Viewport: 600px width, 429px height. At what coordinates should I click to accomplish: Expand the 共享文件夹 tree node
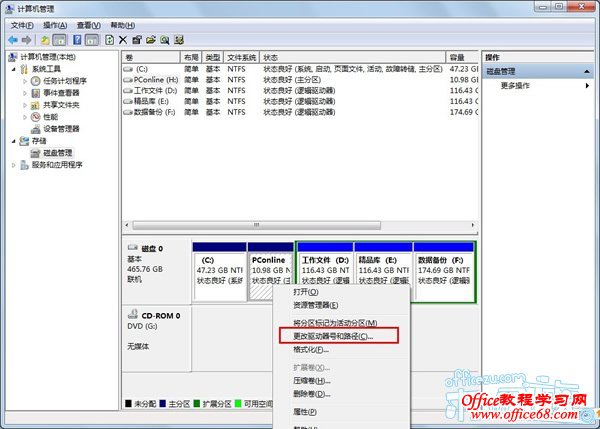click(x=25, y=105)
